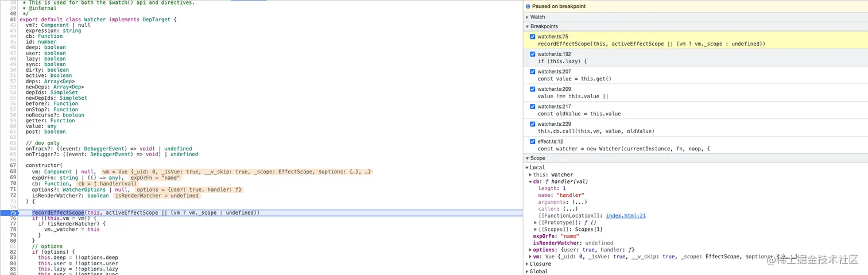Click the 'name: "handler"' property in Scope
This screenshot has height=275, width=868.
pyautogui.click(x=561, y=195)
